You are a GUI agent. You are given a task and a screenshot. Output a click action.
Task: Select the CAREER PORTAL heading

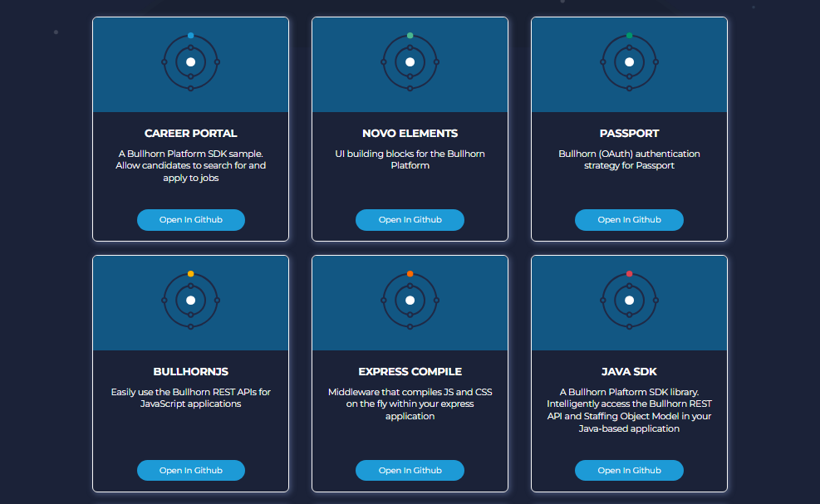[x=191, y=134]
